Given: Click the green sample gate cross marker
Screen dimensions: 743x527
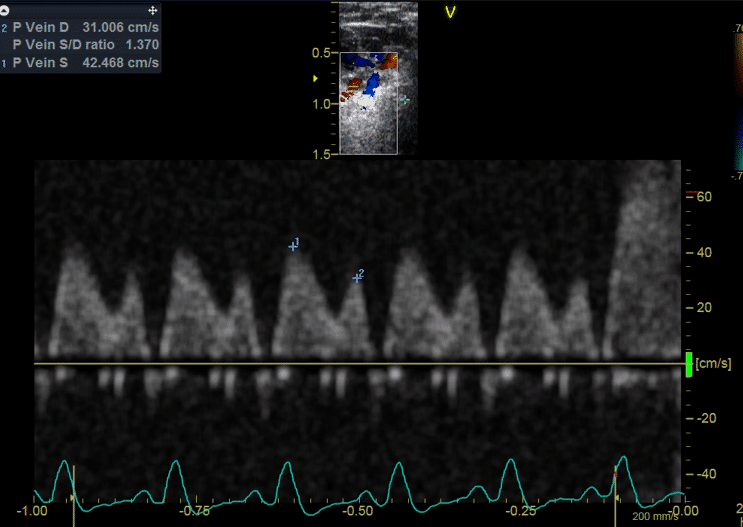Looking at the screenshot, I should [x=404, y=101].
